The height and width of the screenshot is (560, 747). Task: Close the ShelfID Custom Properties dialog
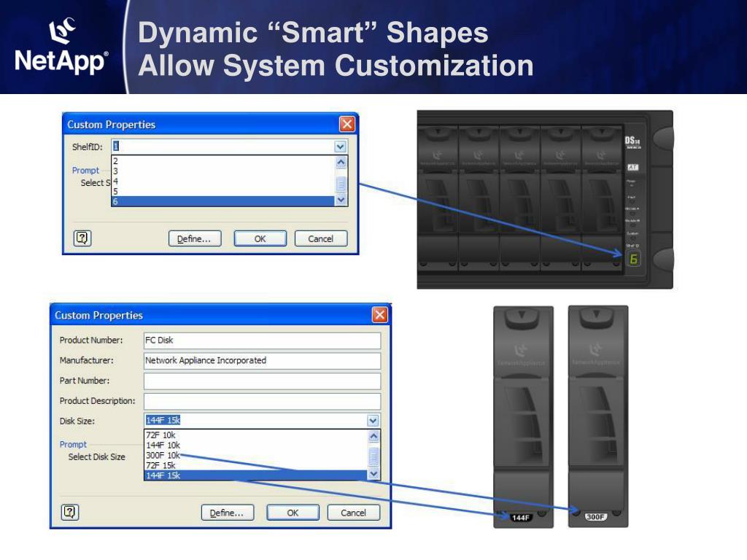pyautogui.click(x=347, y=124)
